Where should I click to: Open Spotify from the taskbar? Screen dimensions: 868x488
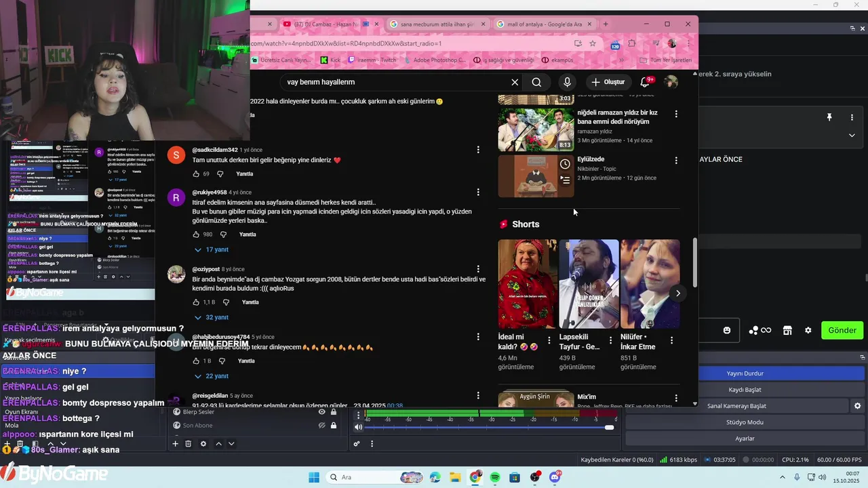[x=495, y=478]
